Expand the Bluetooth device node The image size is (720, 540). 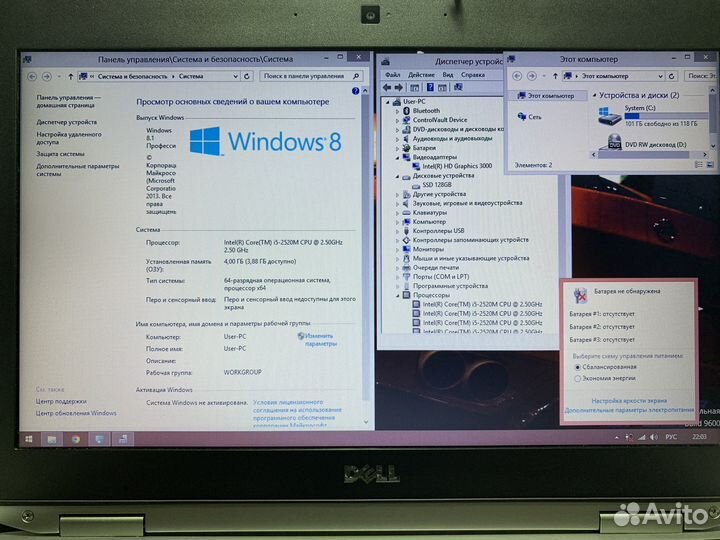(397, 111)
